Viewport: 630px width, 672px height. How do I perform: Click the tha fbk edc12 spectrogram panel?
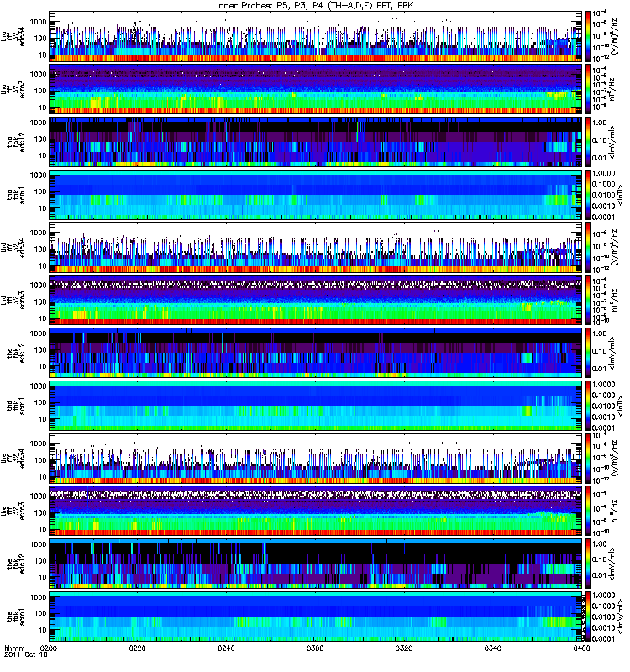(316, 142)
